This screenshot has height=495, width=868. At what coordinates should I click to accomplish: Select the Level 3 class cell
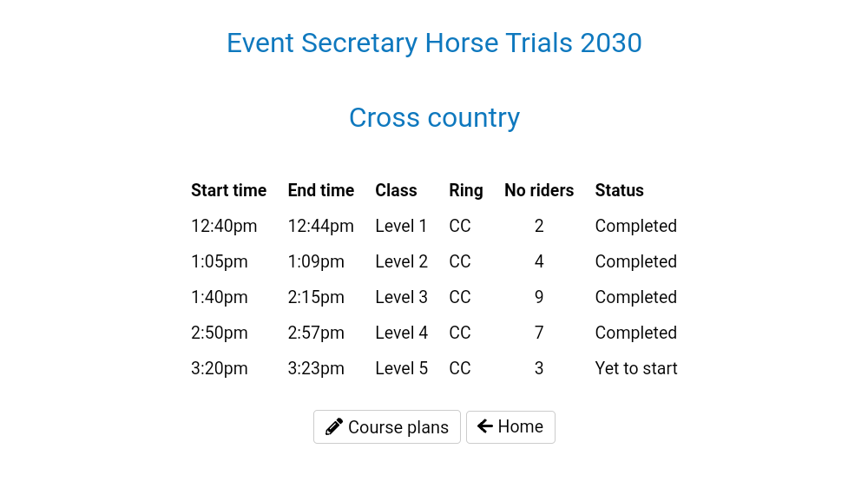[x=401, y=297]
